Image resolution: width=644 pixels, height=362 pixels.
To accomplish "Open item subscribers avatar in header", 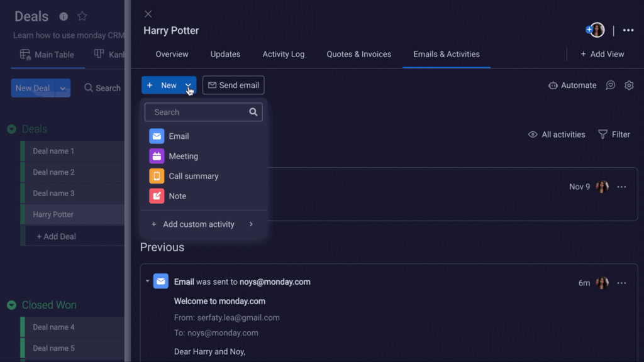I will click(x=596, y=30).
